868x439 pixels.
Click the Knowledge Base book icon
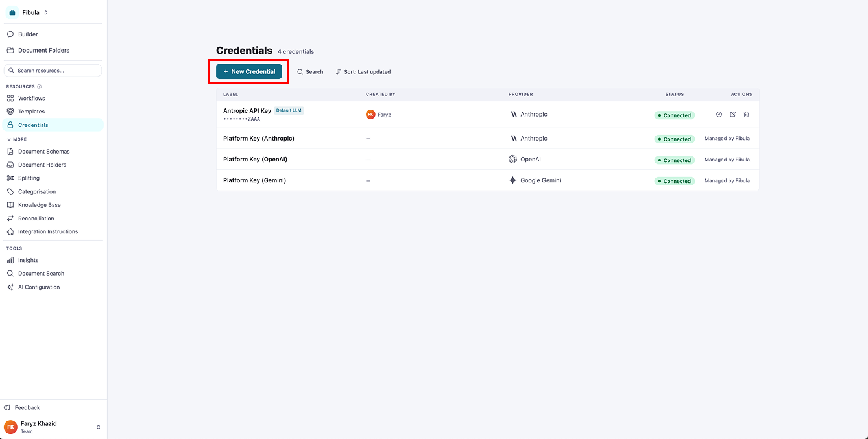tap(10, 205)
